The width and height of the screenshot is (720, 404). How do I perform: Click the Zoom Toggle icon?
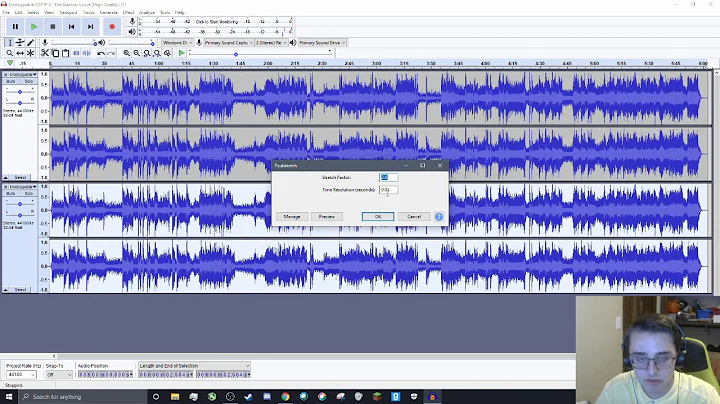(168, 53)
